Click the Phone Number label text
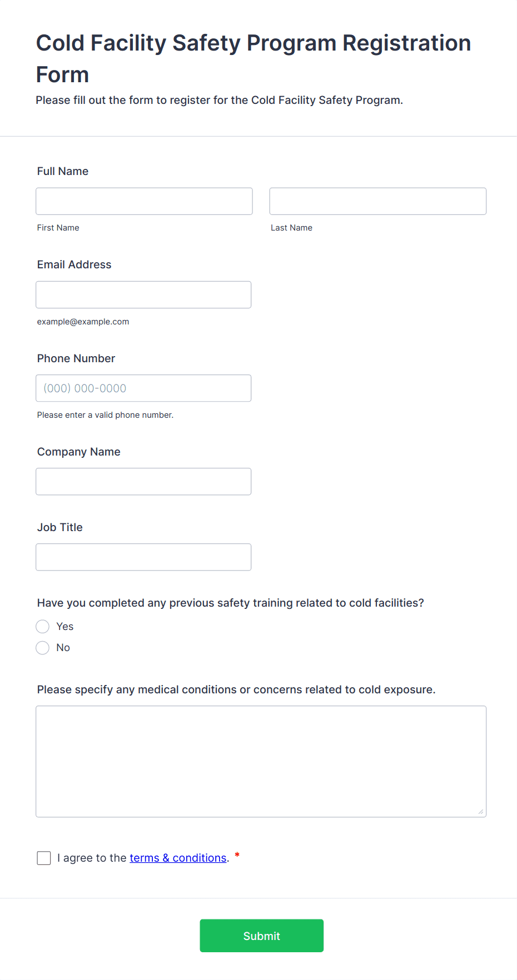 (76, 358)
